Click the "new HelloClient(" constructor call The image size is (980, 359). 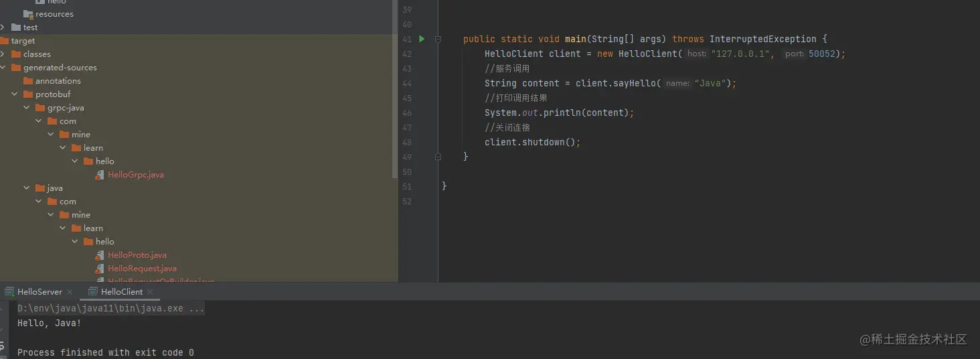pos(640,54)
